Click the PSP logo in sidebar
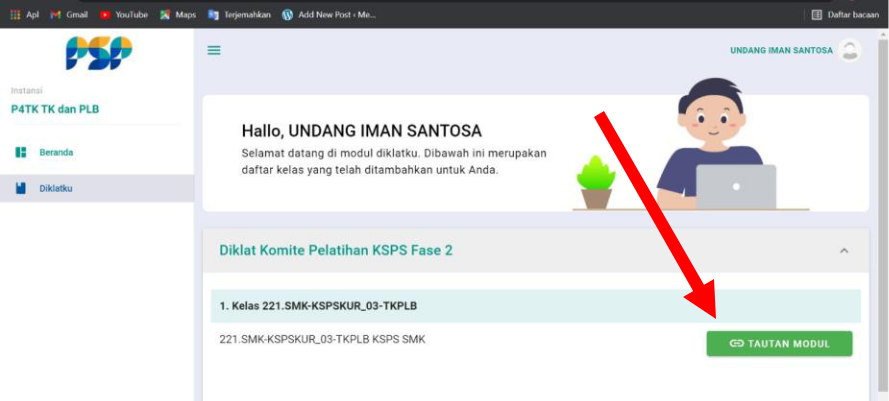This screenshot has width=889, height=401. (x=98, y=53)
